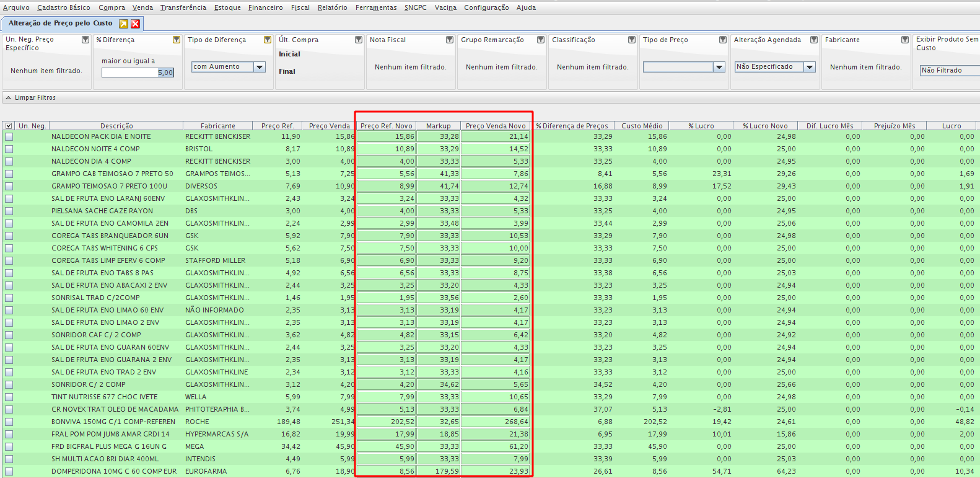Image resolution: width=980 pixels, height=478 pixels.
Task: Open the Ajuda menu
Action: point(526,7)
